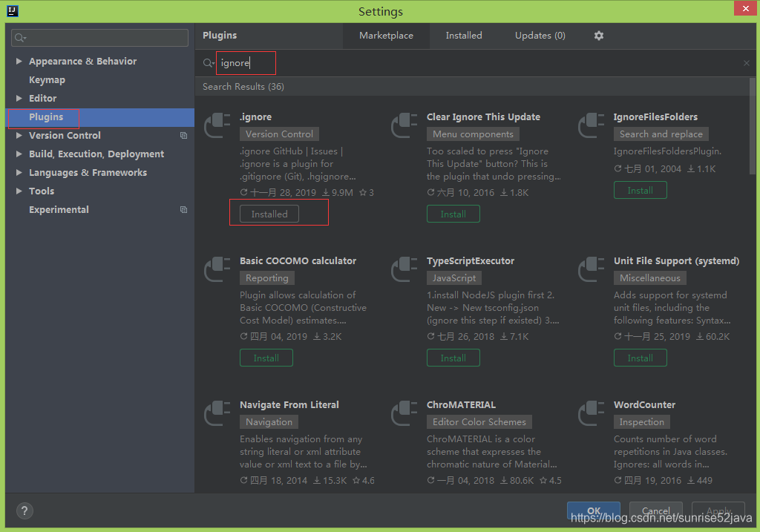Viewport: 760px width, 532px height.
Task: Clear the plugin search with the X icon
Action: 747,63
